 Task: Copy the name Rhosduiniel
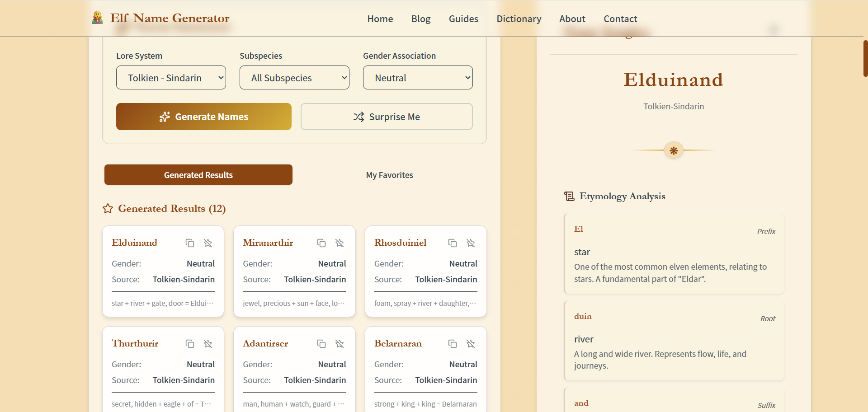coord(453,243)
